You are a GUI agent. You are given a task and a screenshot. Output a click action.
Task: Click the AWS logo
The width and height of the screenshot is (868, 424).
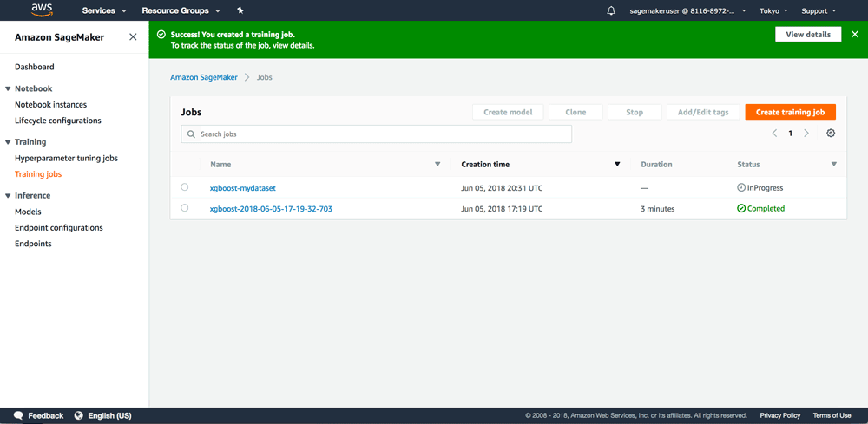[x=42, y=10]
